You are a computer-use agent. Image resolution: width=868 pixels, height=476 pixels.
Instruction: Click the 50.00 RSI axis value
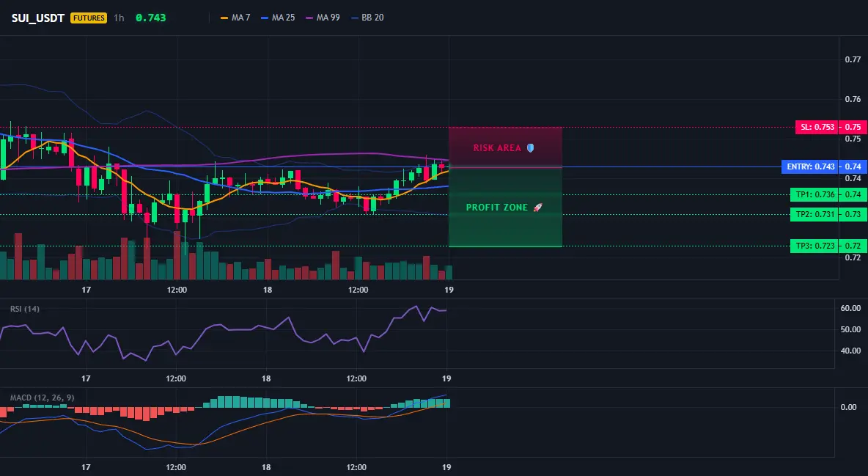[x=851, y=329]
